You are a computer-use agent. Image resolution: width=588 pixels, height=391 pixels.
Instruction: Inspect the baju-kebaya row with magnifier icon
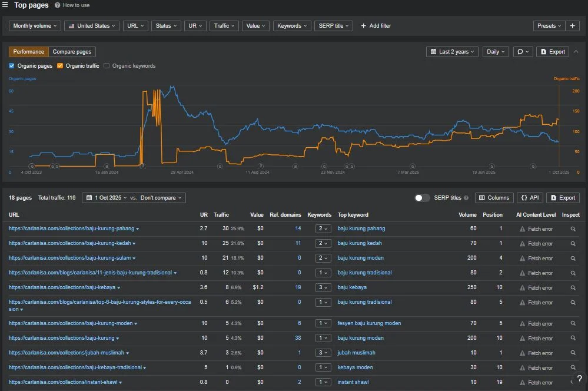(573, 288)
